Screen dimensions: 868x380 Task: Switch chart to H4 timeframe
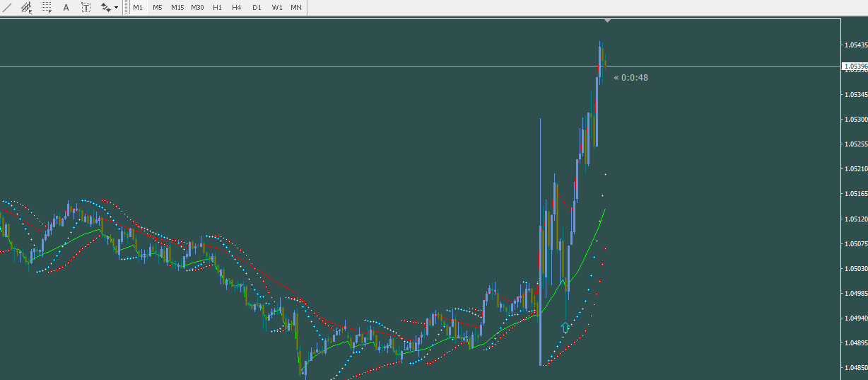(237, 8)
